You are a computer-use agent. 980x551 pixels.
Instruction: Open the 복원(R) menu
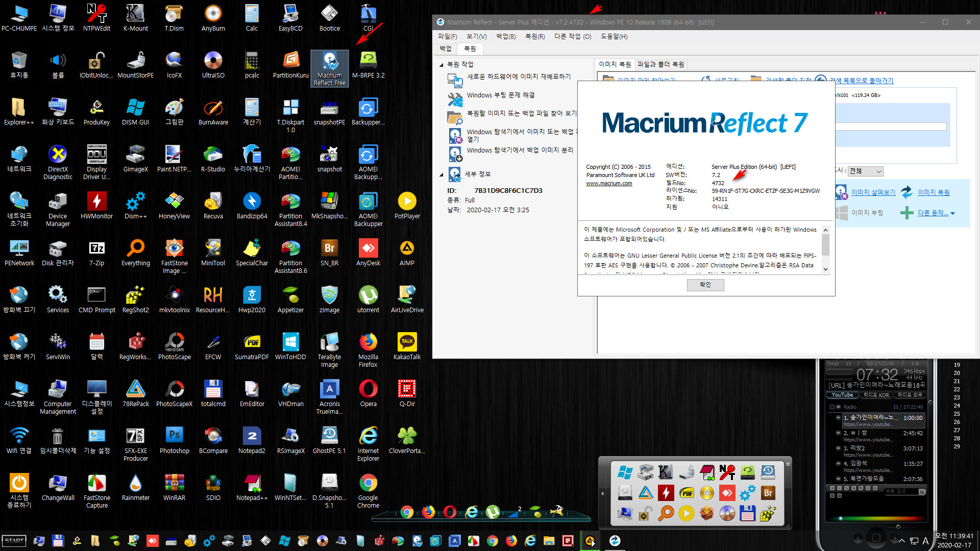(x=535, y=37)
